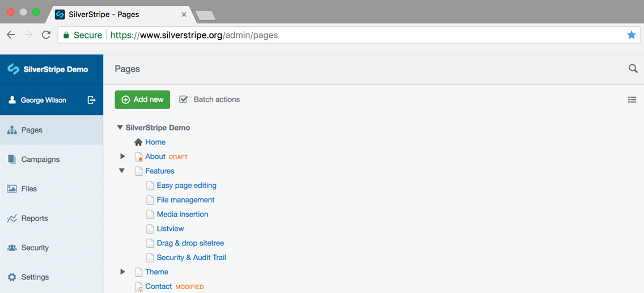Click the green Secure padlock in the address bar
This screenshot has height=293, width=644.
[x=66, y=35]
